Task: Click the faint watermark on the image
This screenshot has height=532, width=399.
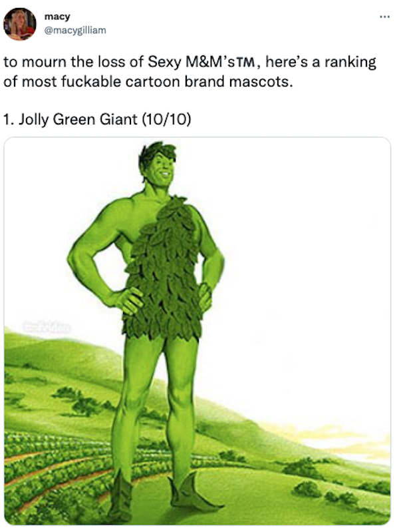Action: [47, 327]
